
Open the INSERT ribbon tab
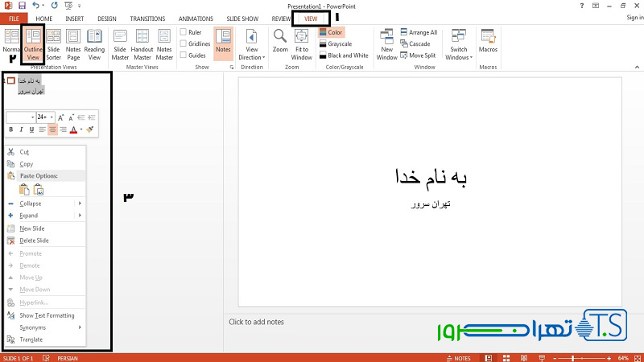tap(74, 18)
